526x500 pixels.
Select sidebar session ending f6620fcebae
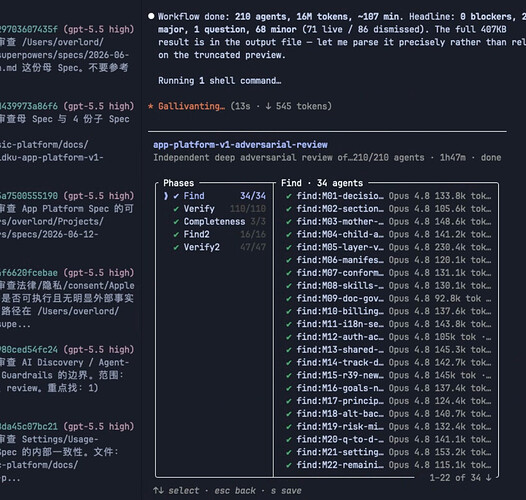coord(67,273)
